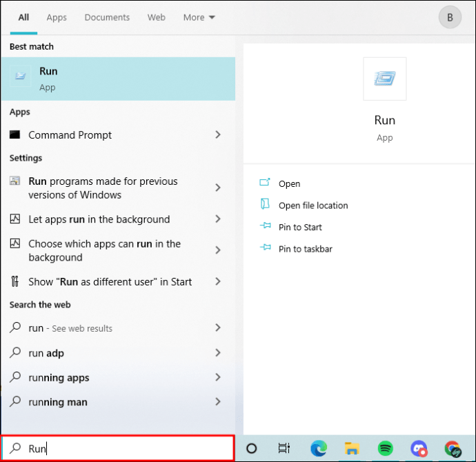The width and height of the screenshot is (476, 462).
Task: Select 'Choose which apps can run in the background'
Action: tap(118, 250)
